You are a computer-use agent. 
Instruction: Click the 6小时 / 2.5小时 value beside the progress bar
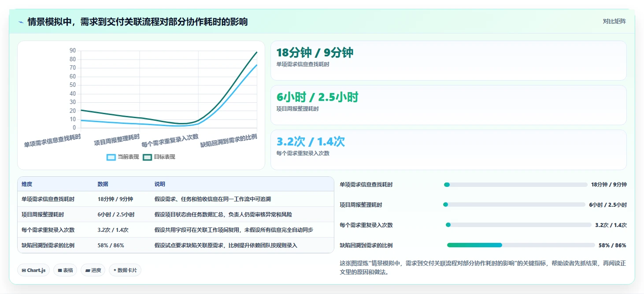[x=608, y=205]
